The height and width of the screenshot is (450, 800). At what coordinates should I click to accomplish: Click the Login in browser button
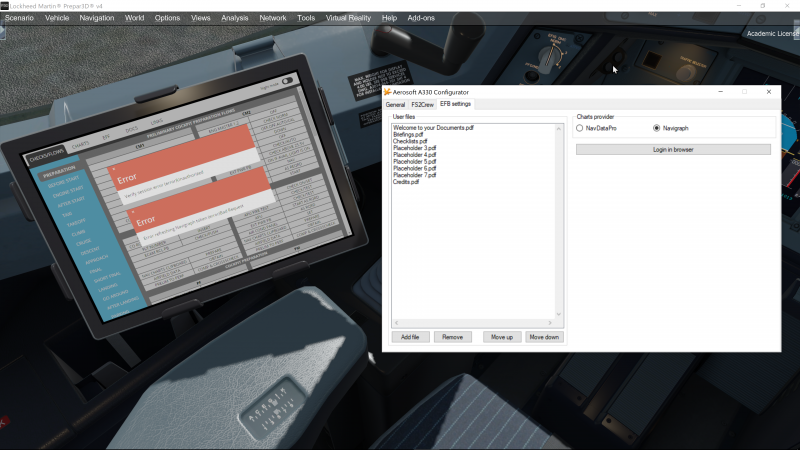click(673, 149)
